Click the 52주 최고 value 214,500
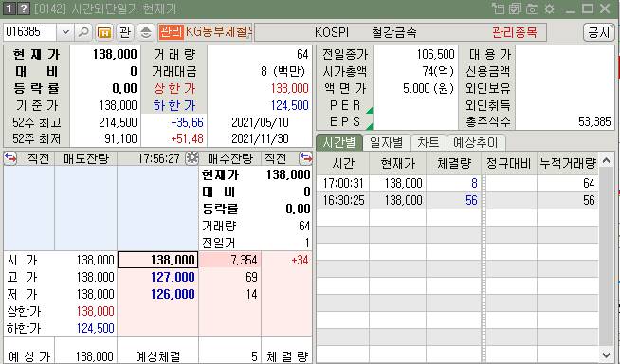 pos(118,122)
